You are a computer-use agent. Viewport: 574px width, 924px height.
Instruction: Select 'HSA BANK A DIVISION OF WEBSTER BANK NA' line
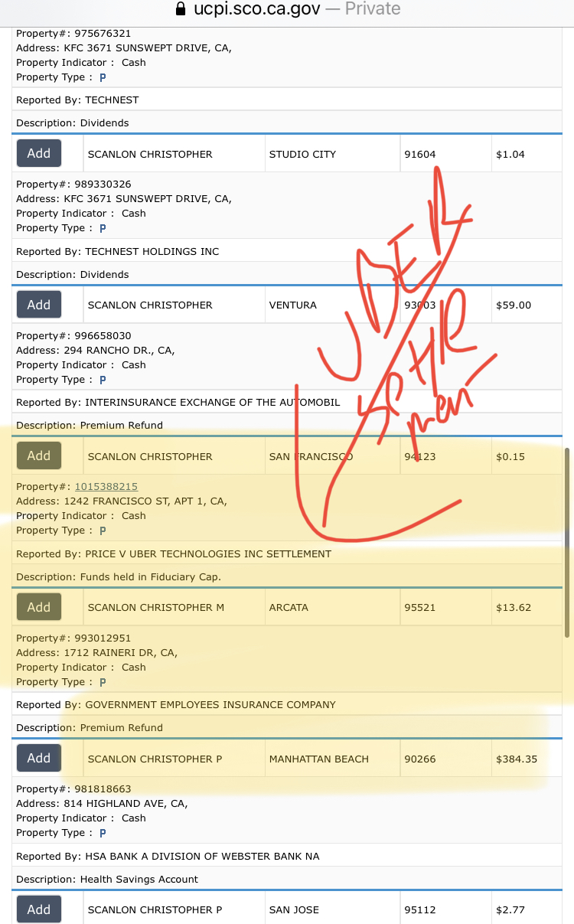[168, 856]
